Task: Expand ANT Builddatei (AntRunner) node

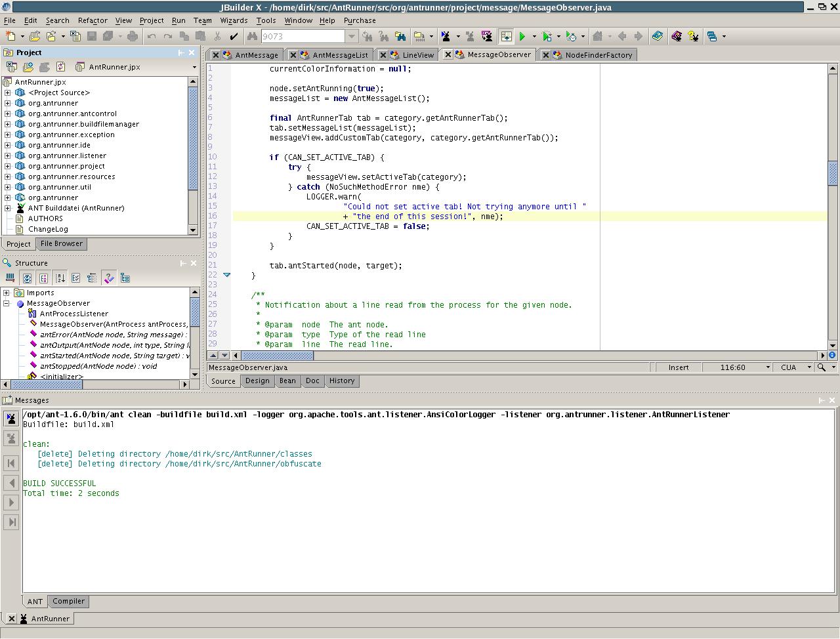Action: click(x=7, y=208)
